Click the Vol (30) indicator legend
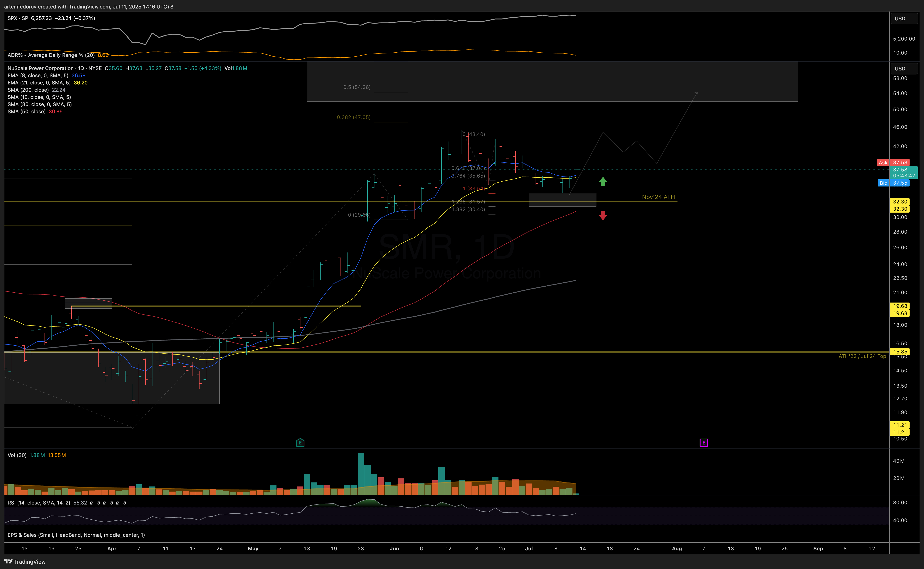924x569 pixels. pos(17,455)
